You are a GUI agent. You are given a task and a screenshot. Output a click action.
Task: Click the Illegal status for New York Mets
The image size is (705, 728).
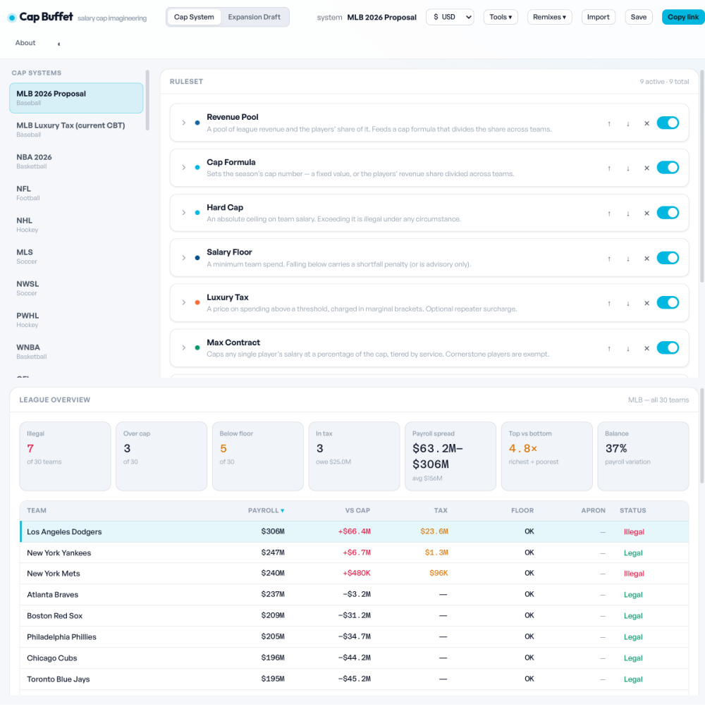click(634, 574)
